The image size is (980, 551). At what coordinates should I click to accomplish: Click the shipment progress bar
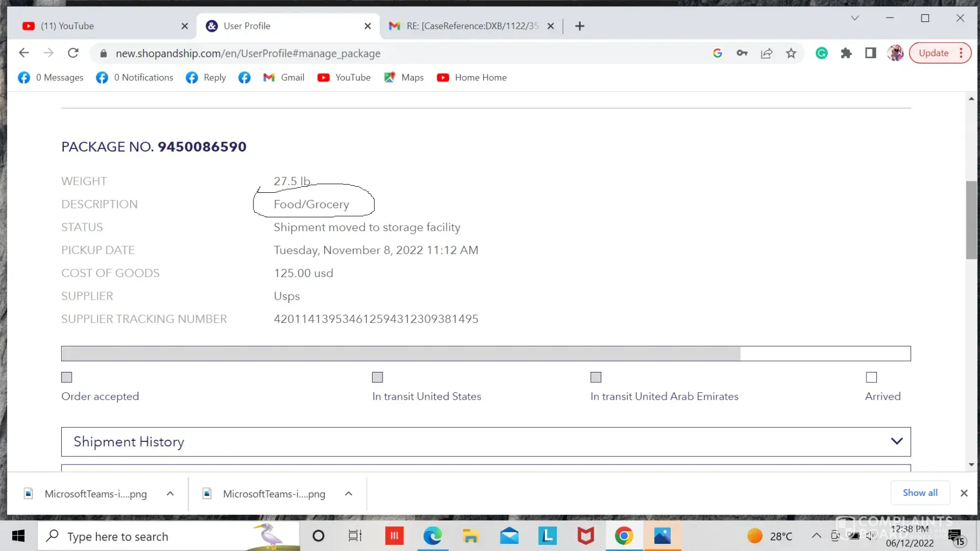click(x=486, y=354)
